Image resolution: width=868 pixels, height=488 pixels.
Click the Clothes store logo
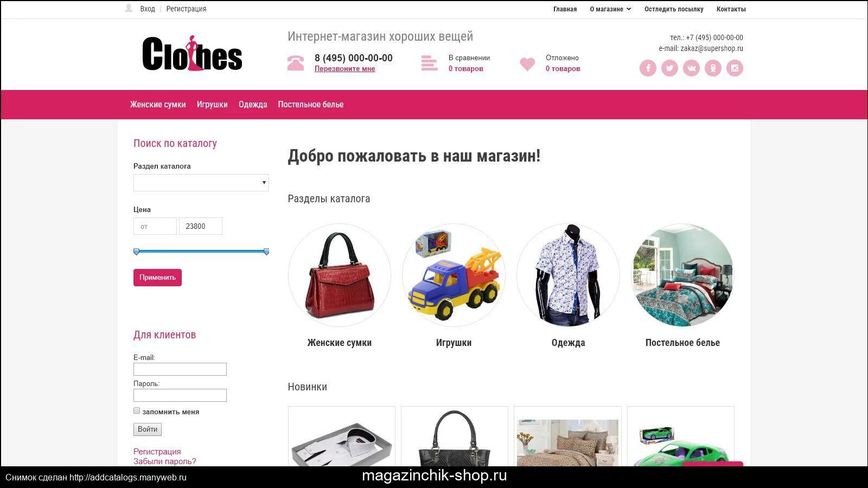click(192, 54)
